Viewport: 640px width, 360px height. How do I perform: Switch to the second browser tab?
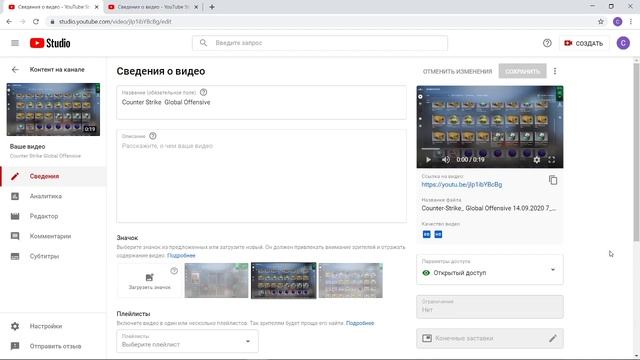[x=153, y=7]
